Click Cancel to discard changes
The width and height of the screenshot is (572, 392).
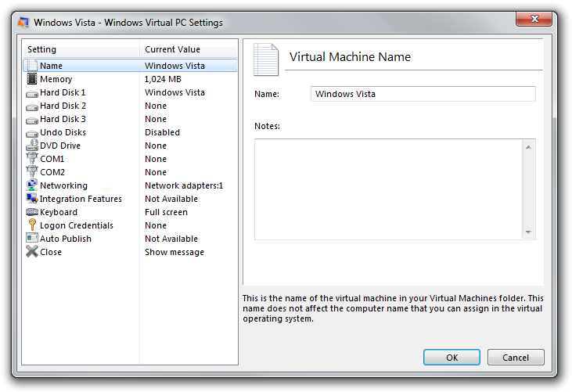(x=516, y=358)
